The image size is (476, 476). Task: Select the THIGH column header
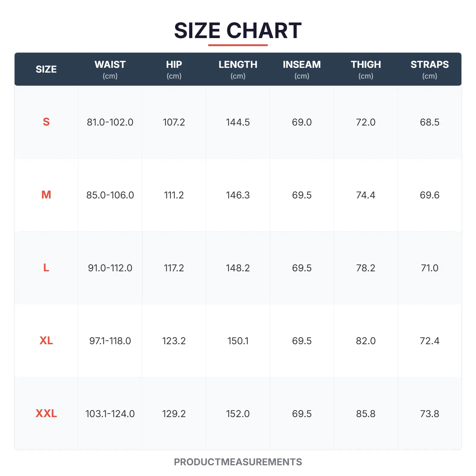[x=366, y=69]
